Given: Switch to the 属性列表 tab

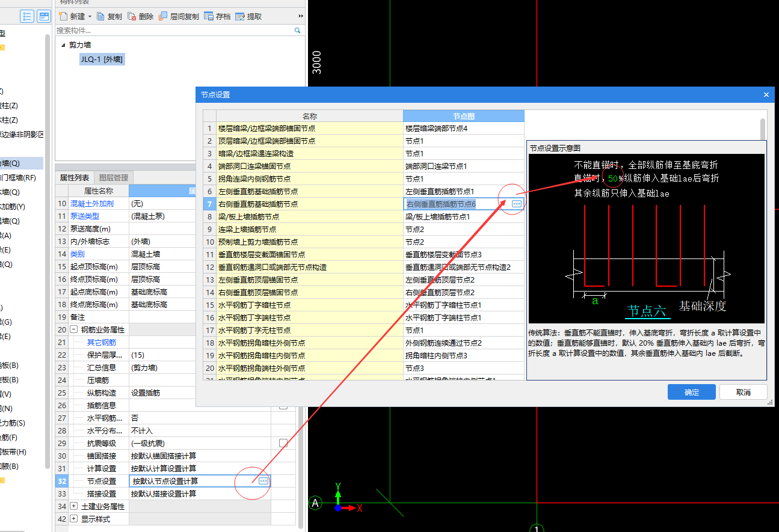Looking at the screenshot, I should [75, 177].
